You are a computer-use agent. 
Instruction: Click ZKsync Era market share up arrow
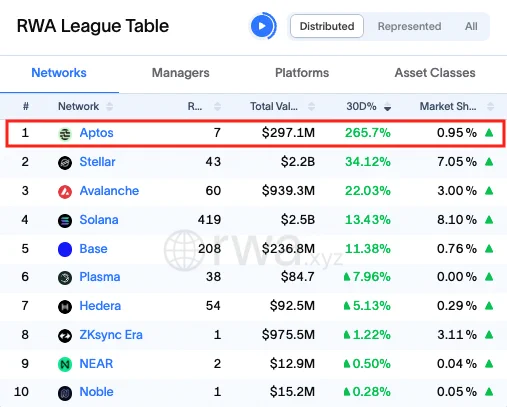(x=489, y=334)
